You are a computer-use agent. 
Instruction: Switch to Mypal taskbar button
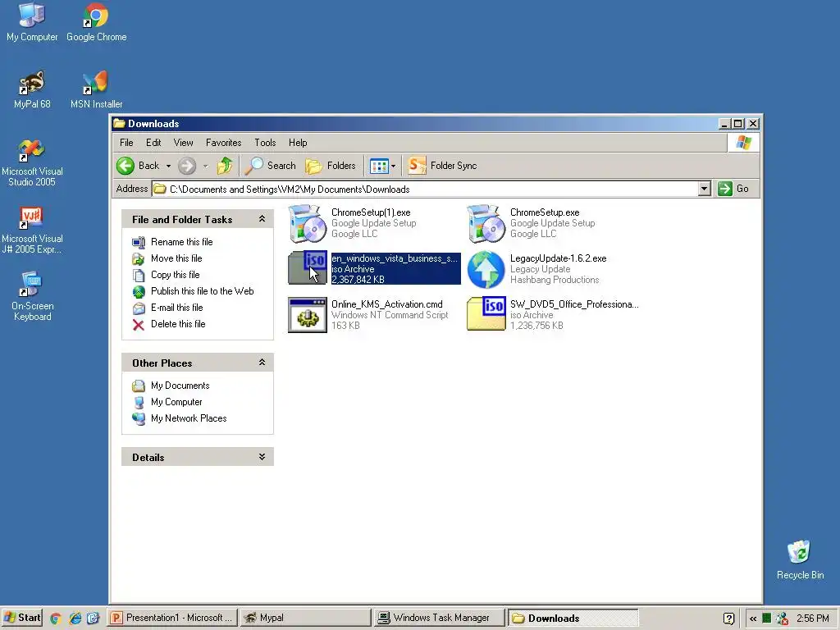coord(305,619)
